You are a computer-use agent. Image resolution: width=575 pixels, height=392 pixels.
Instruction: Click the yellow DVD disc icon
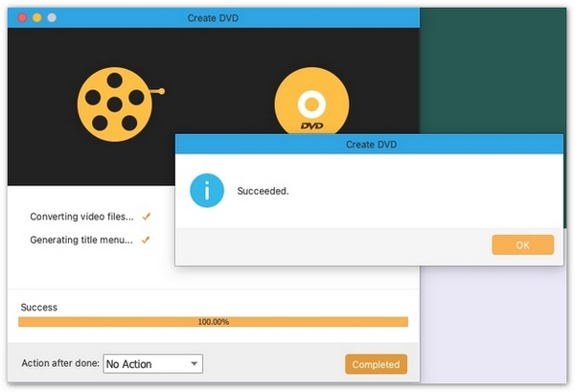[311, 102]
